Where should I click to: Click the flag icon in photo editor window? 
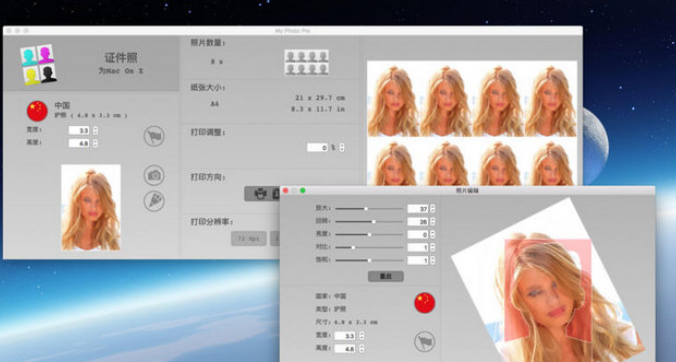(x=425, y=341)
